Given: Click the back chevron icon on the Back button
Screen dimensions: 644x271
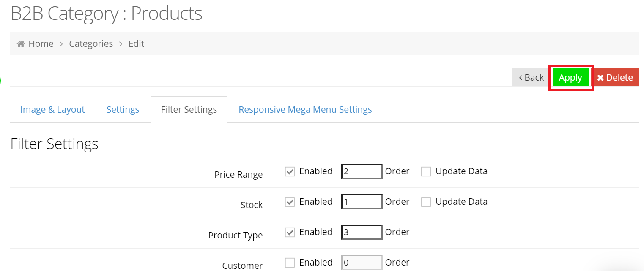Looking at the screenshot, I should pos(521,77).
